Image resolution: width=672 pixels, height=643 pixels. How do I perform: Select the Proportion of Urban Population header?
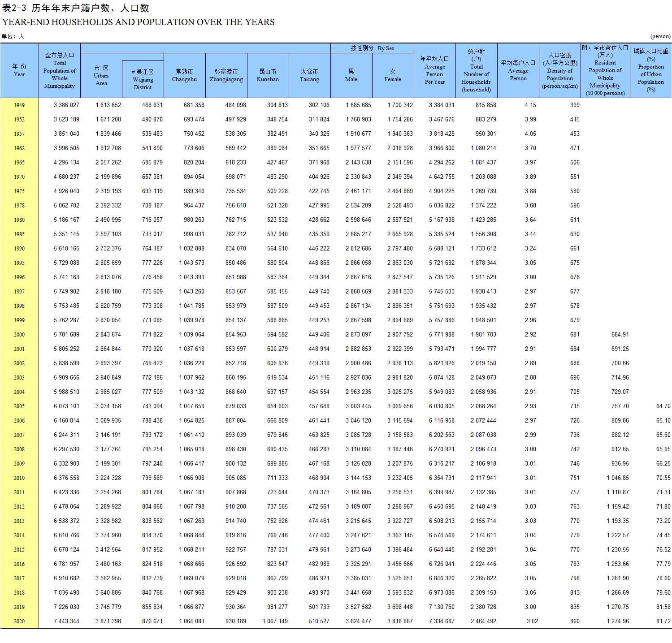[x=651, y=70]
